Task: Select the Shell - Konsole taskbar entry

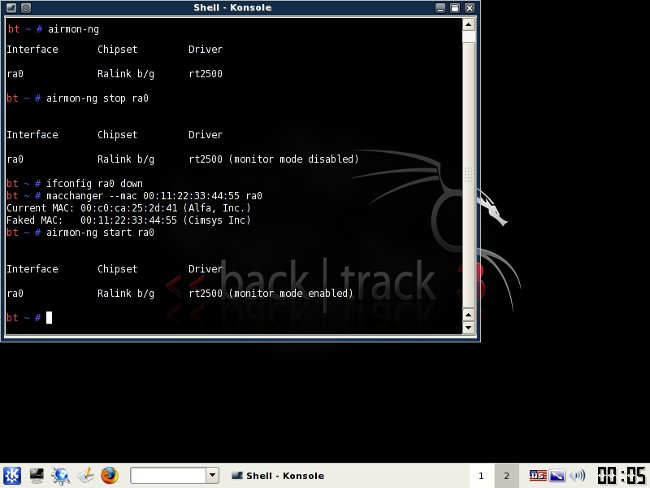Action: coord(278,476)
